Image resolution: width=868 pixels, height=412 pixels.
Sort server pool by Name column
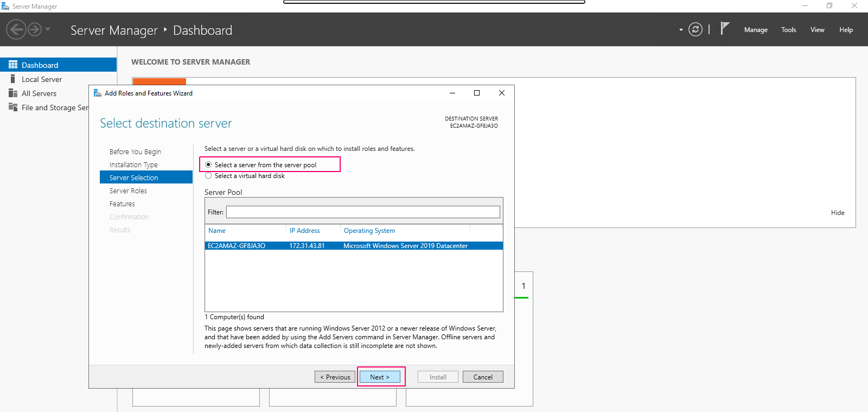pyautogui.click(x=217, y=231)
